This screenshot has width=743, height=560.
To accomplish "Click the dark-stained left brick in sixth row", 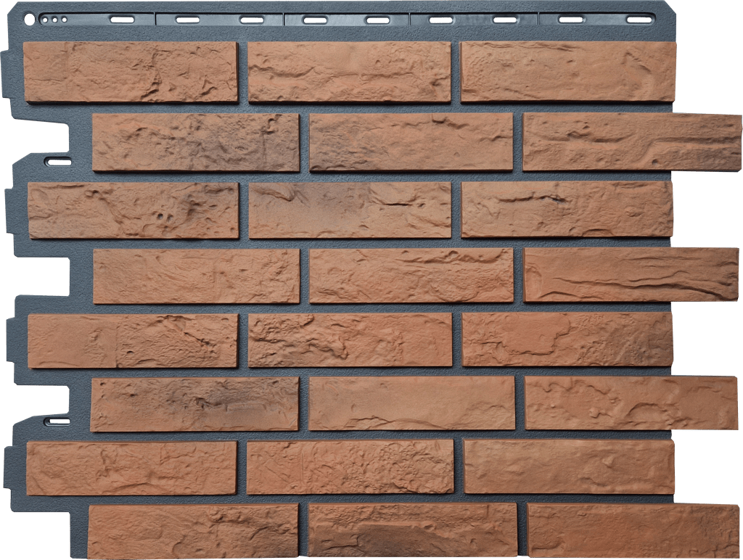I will [x=194, y=404].
